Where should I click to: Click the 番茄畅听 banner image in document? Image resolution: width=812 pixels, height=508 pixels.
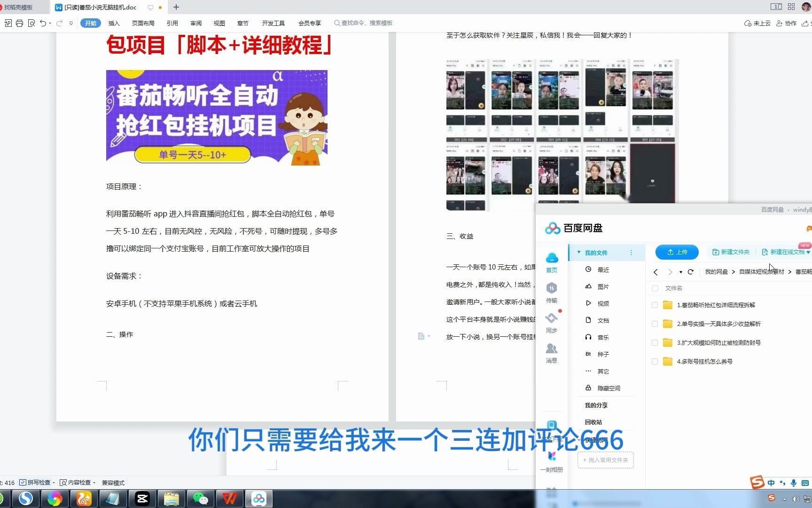coord(217,118)
